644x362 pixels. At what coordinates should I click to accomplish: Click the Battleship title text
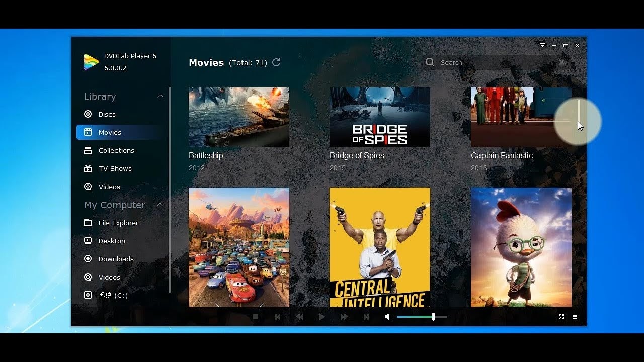coord(206,156)
